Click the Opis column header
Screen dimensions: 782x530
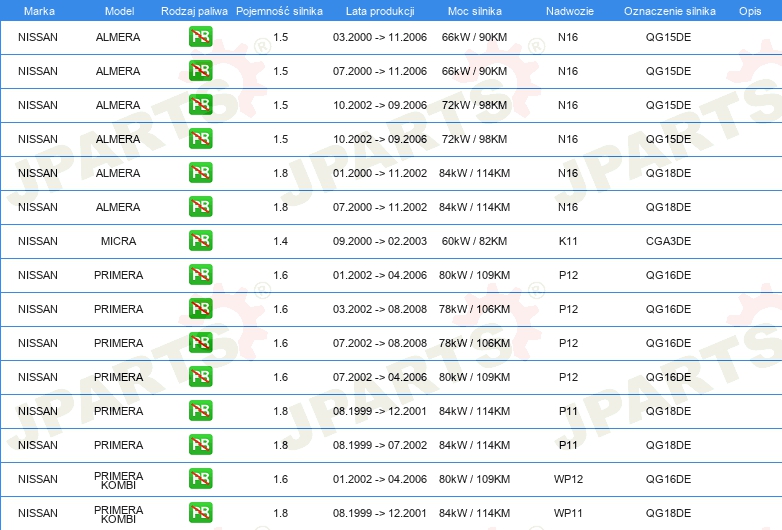point(750,11)
